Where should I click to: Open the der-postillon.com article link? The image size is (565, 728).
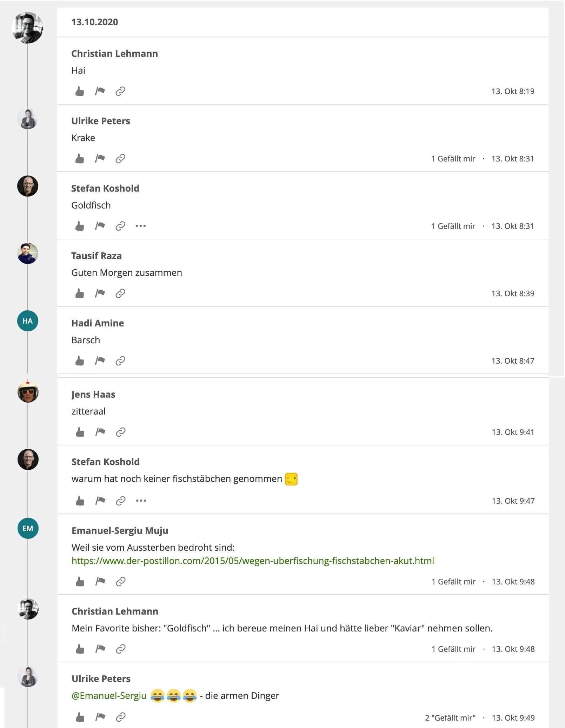coord(253,561)
